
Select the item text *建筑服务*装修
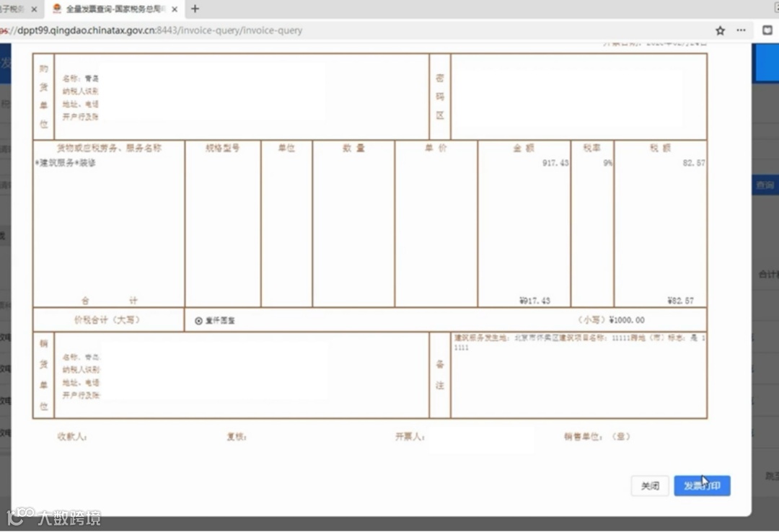[x=65, y=163]
